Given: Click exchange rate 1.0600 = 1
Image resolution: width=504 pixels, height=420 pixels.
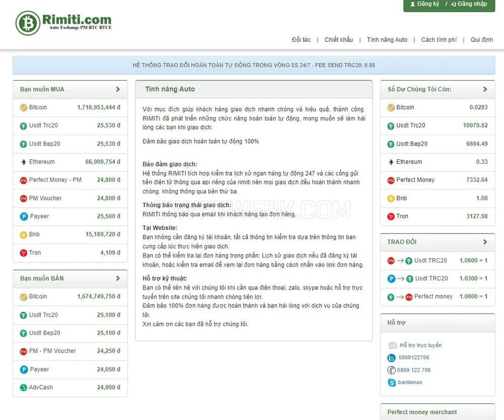Looking at the screenshot, I should click(x=473, y=261).
